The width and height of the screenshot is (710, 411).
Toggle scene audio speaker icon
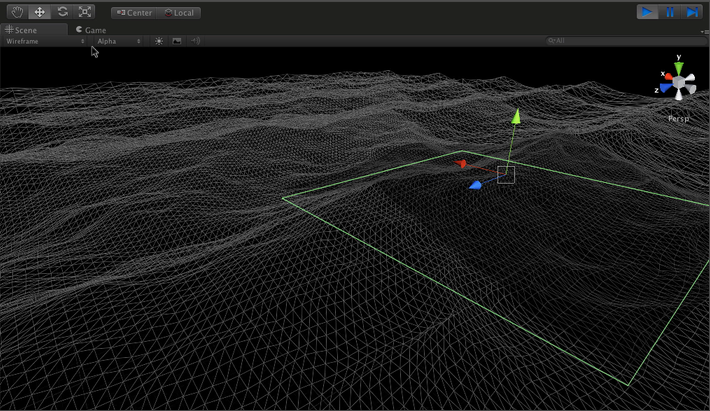pyautogui.click(x=195, y=41)
